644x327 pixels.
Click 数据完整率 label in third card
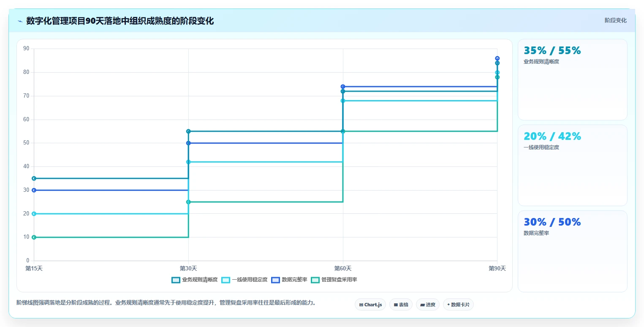[536, 233]
